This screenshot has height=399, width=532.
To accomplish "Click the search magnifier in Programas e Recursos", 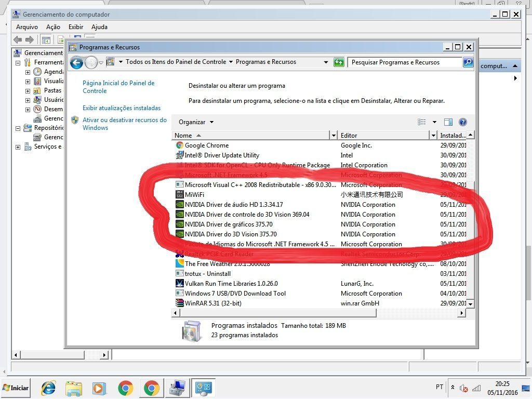I will pos(468,62).
